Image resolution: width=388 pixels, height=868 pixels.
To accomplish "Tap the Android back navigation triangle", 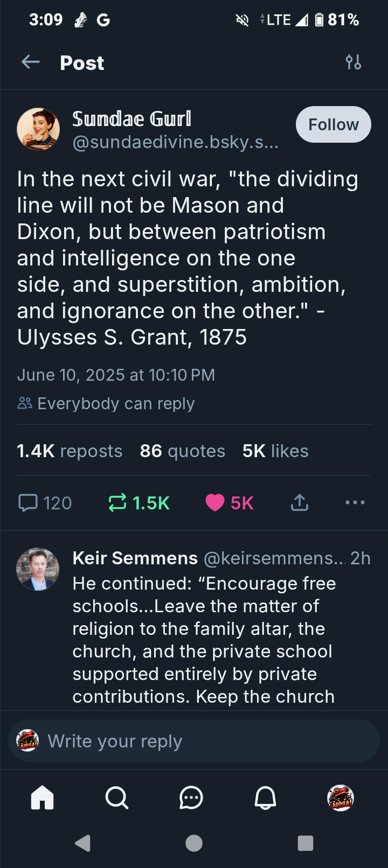I will click(83, 843).
